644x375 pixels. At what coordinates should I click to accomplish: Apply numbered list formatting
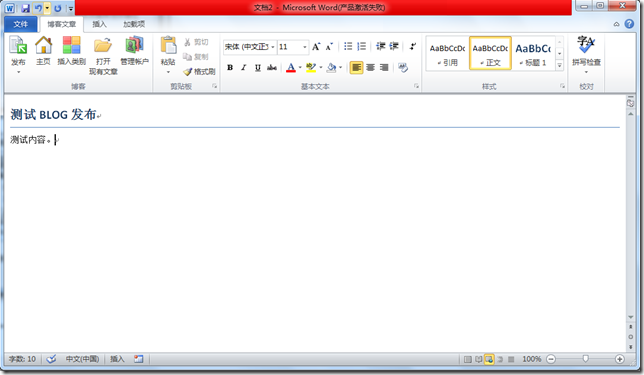361,46
